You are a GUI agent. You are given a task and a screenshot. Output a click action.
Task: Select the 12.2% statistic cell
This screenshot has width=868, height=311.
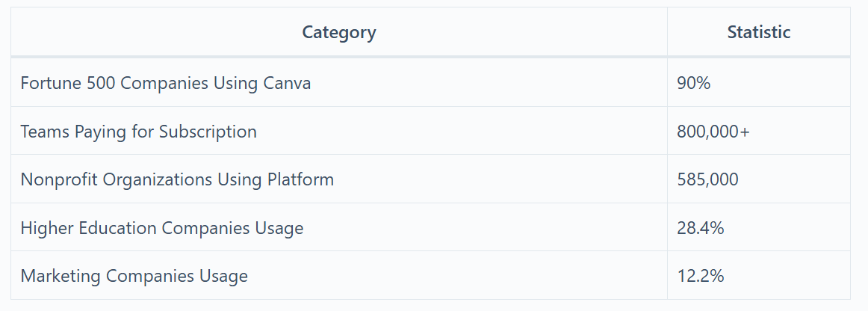758,276
